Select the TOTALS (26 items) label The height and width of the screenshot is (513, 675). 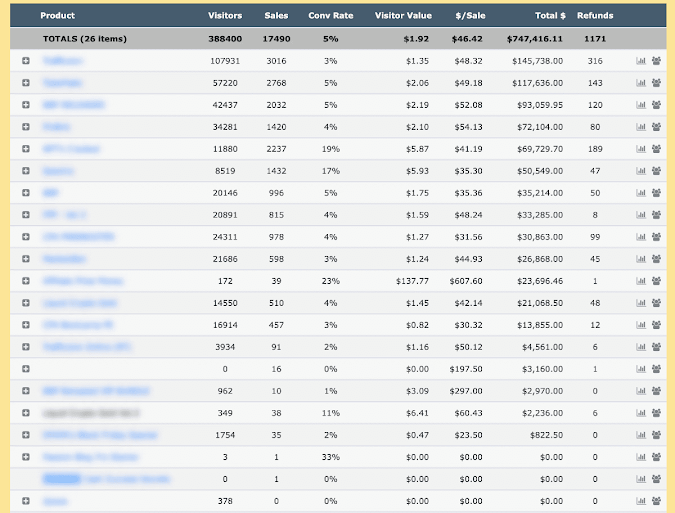point(85,39)
